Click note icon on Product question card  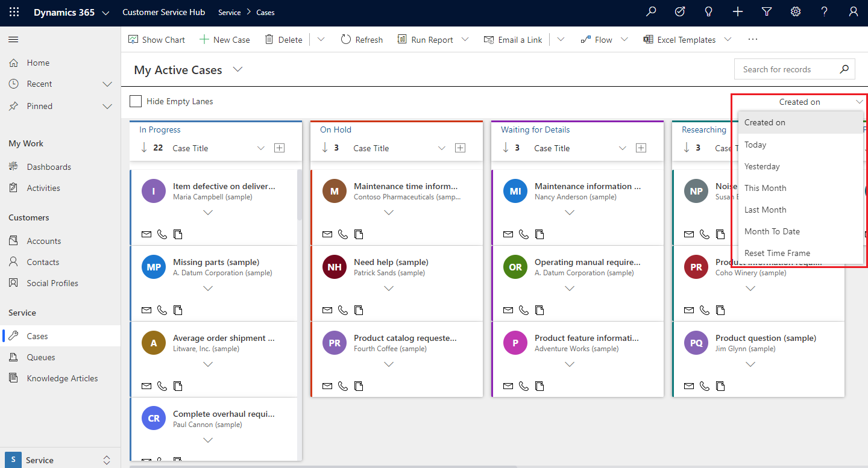tap(720, 386)
